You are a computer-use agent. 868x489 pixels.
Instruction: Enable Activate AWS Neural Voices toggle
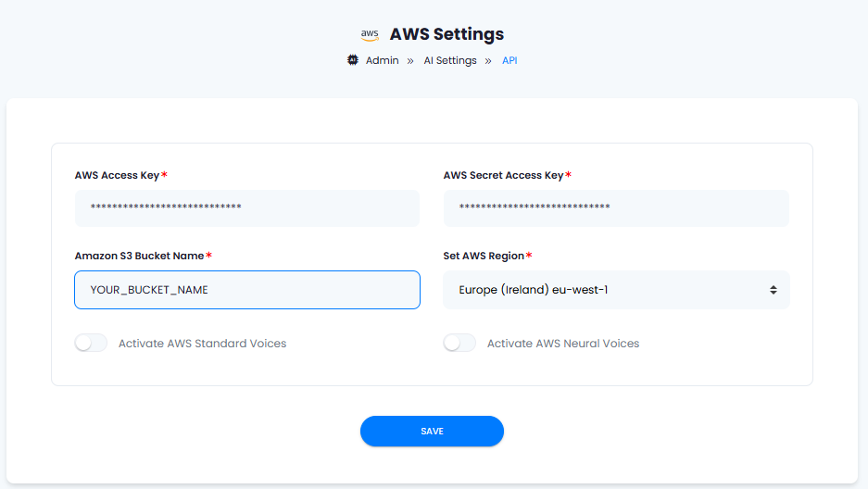coord(459,343)
